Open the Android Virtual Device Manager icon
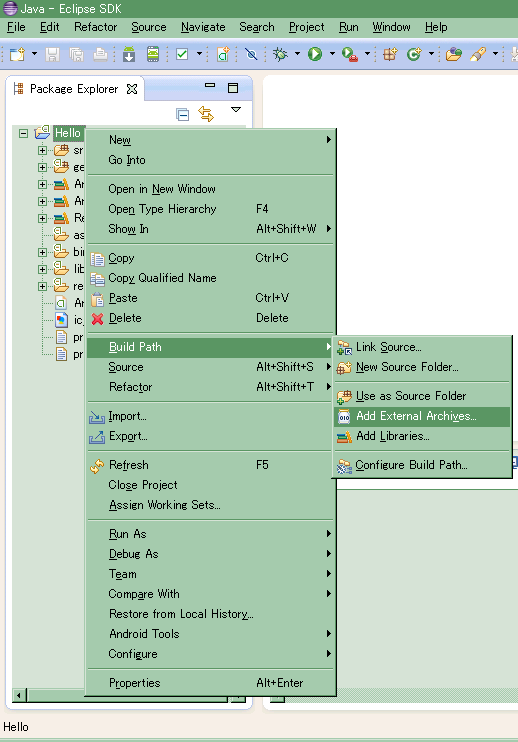The image size is (518, 742). pos(153,54)
